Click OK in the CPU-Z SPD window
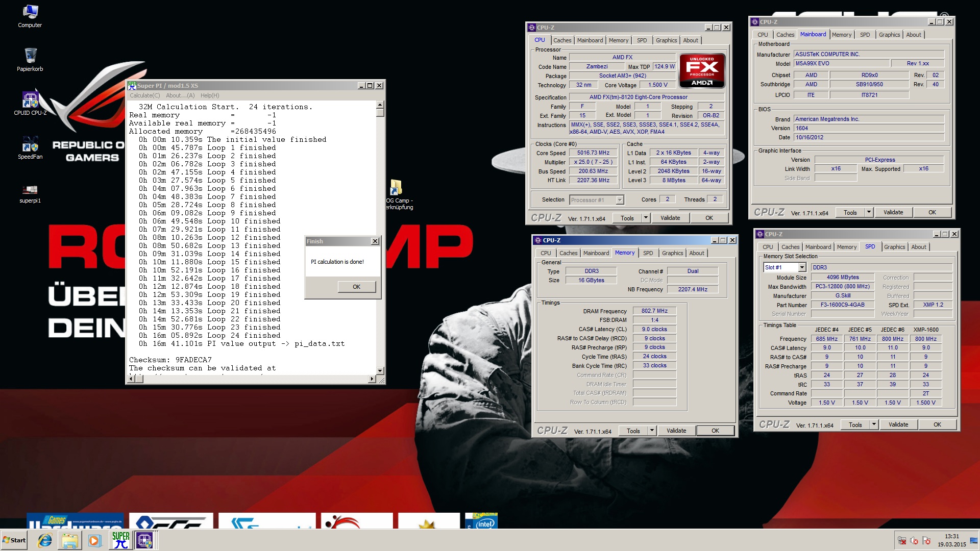The image size is (980, 551). tap(937, 424)
